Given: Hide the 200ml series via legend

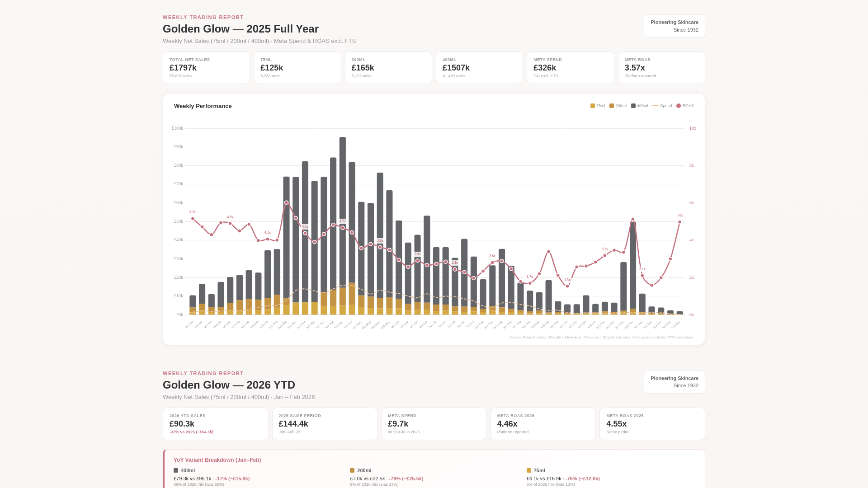Looking at the screenshot, I should coord(618,106).
